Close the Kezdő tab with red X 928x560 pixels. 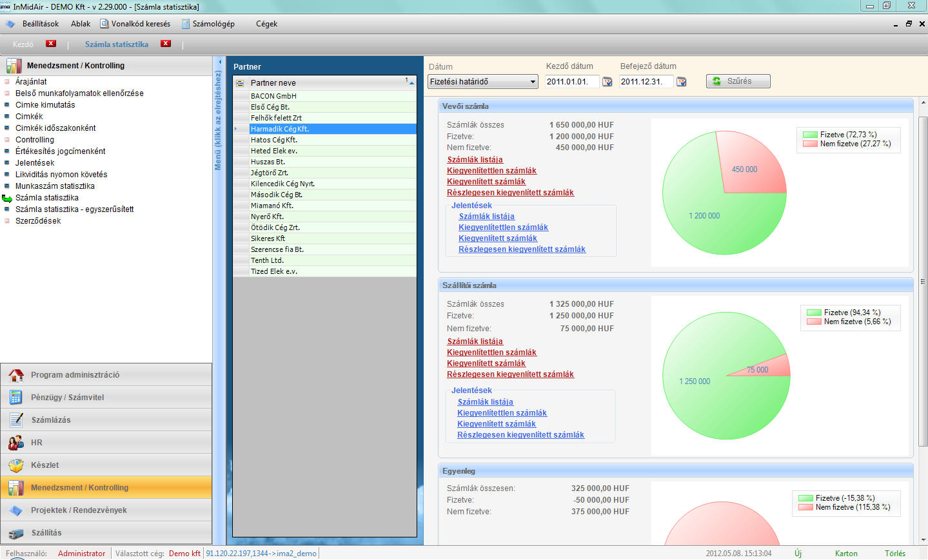point(51,44)
